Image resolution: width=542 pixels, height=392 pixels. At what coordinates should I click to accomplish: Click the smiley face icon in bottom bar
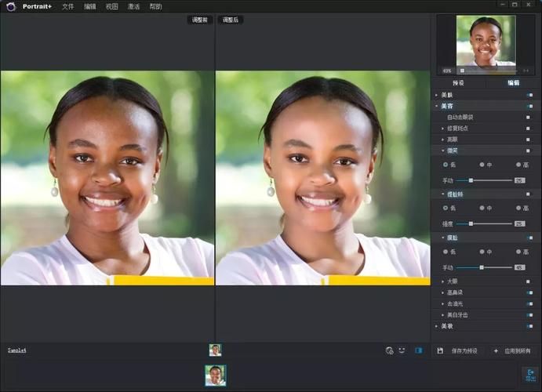(x=402, y=350)
